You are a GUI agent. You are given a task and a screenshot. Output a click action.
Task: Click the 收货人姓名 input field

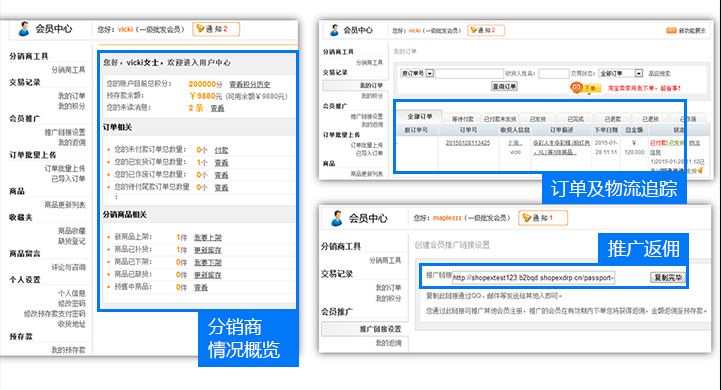(x=554, y=73)
